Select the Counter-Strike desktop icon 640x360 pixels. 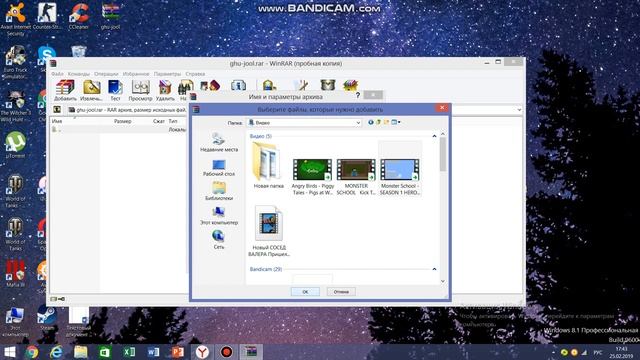tap(47, 16)
